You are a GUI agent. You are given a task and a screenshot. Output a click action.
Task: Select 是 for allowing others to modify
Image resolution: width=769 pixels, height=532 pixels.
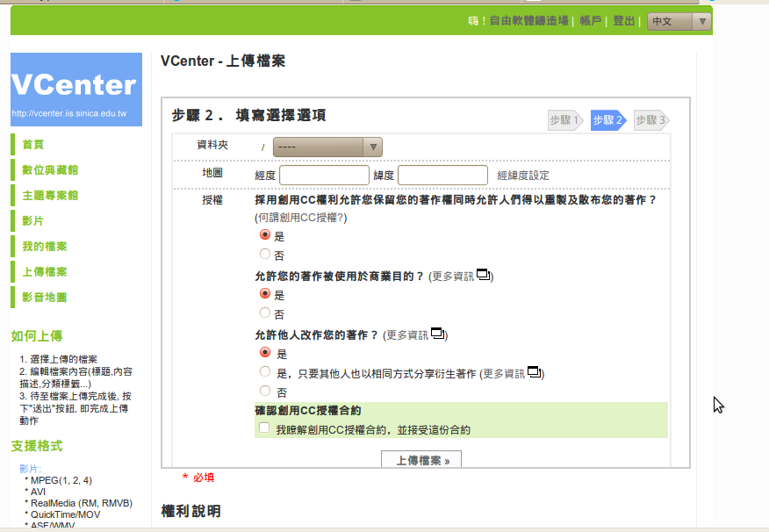(265, 353)
